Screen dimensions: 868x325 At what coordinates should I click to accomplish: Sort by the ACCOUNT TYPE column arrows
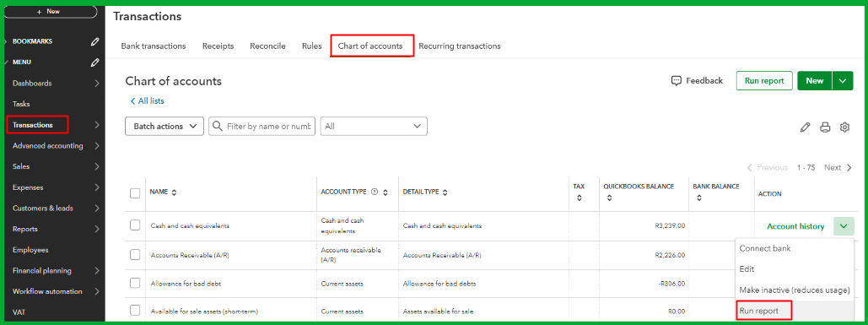(385, 192)
